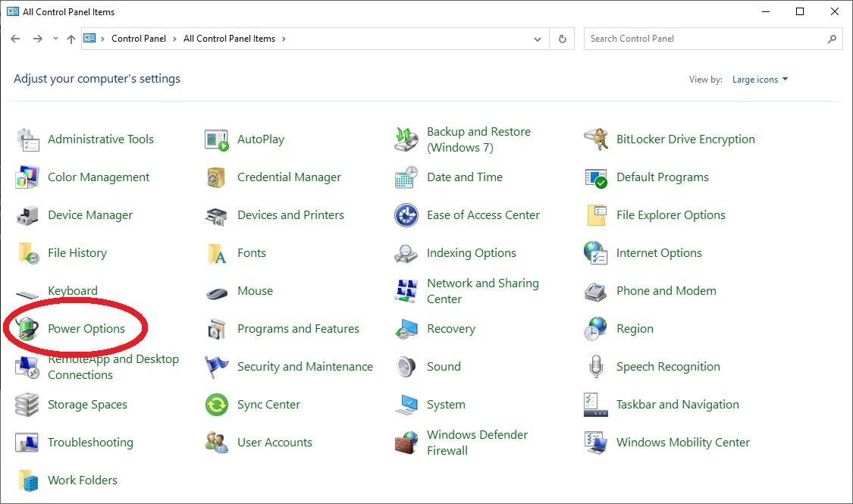Open Backup and Restore icon
Viewport: 853px width, 504px height.
[x=406, y=139]
